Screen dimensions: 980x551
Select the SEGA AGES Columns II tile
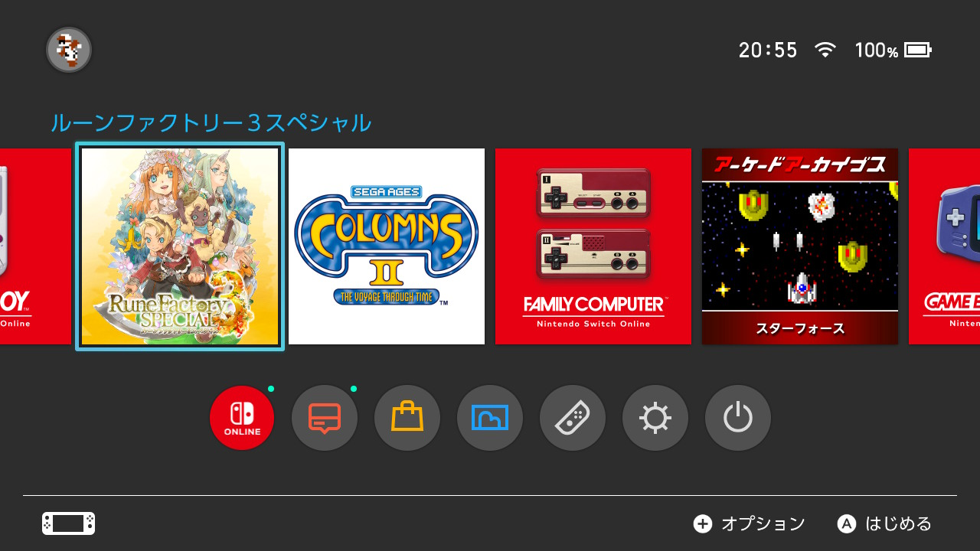coord(387,246)
